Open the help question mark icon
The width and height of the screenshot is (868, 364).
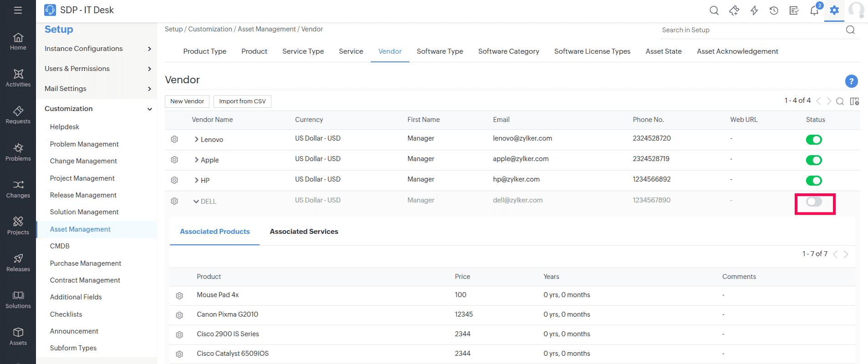(x=851, y=81)
